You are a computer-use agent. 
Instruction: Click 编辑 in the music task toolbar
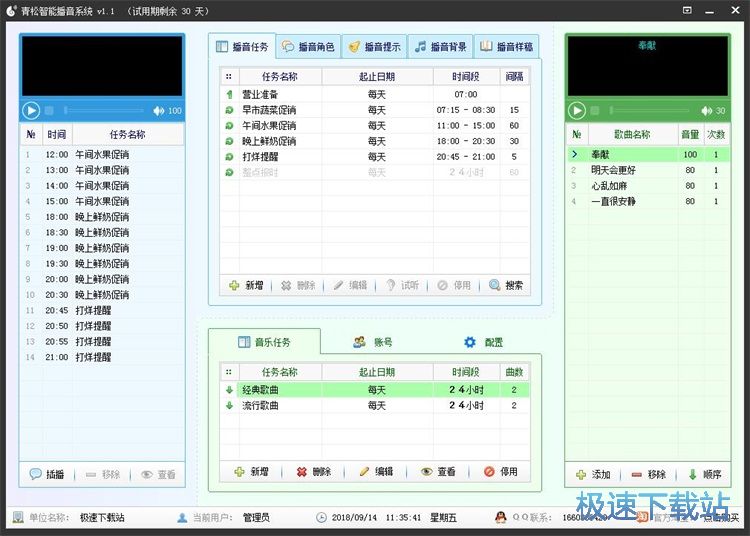376,471
